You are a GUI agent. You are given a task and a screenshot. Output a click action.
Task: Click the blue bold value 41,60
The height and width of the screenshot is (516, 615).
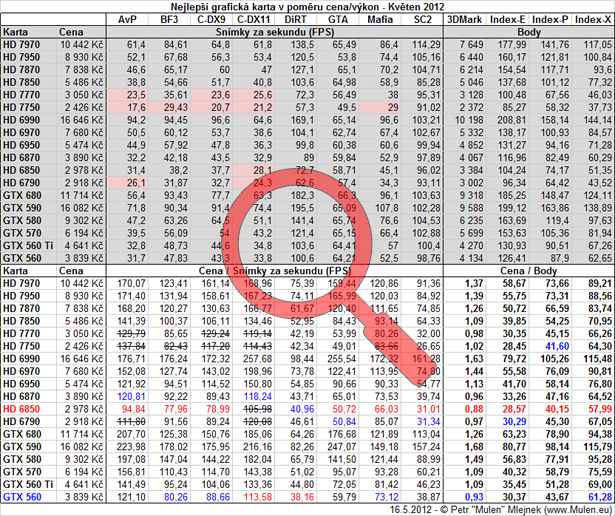click(x=557, y=346)
